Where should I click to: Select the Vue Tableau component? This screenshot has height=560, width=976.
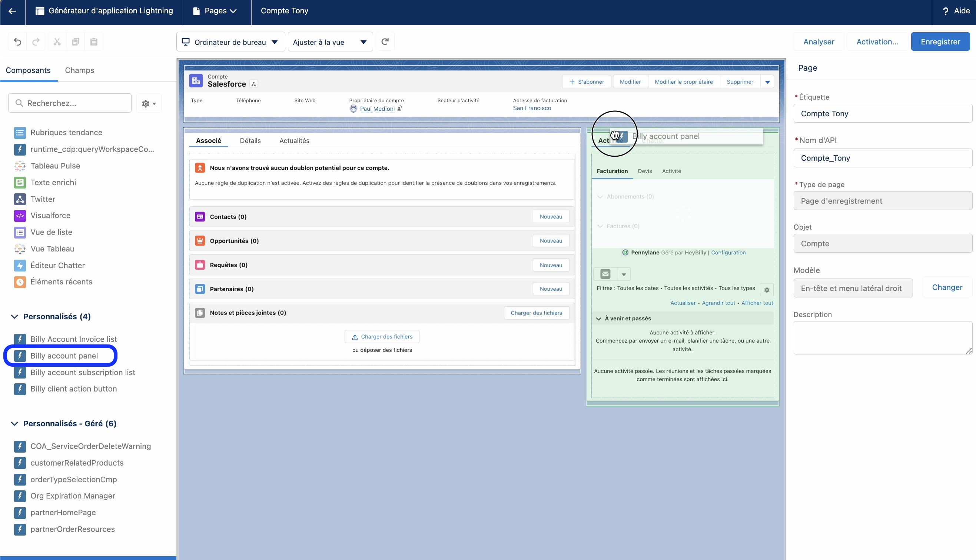[x=44, y=249]
